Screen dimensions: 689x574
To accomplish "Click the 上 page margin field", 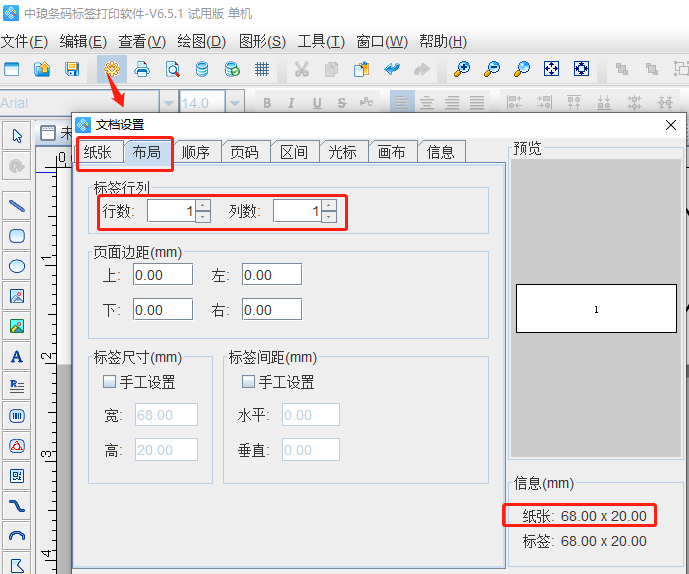I will [x=163, y=275].
